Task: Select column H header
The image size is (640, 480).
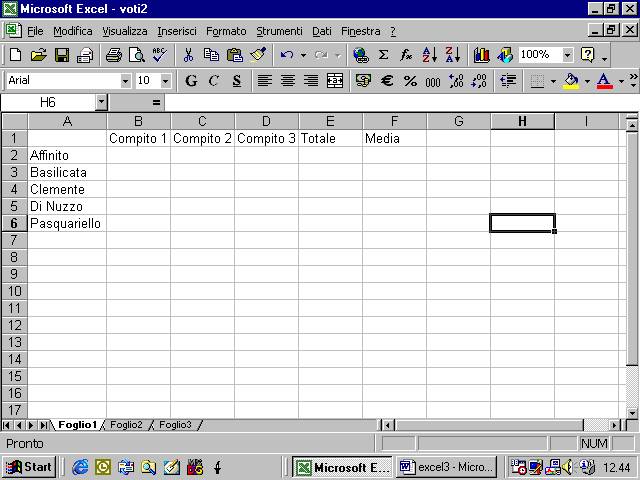Action: pos(522,121)
